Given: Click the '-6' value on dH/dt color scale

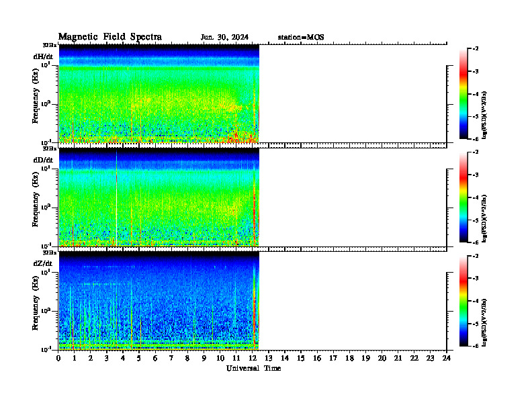Looking at the screenshot, I should (x=476, y=139).
